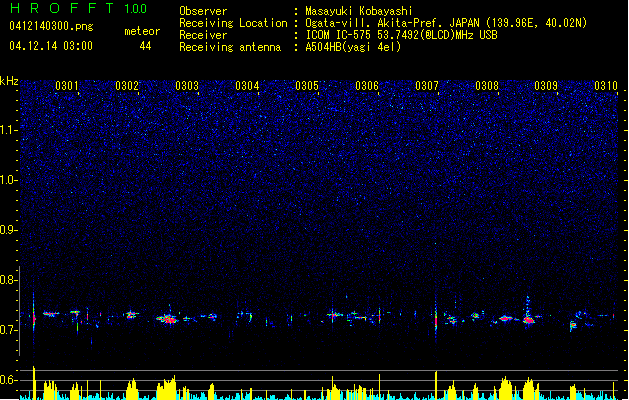This screenshot has height=400, width=629.
Task: Click the Receiver label
Action: coord(203,35)
